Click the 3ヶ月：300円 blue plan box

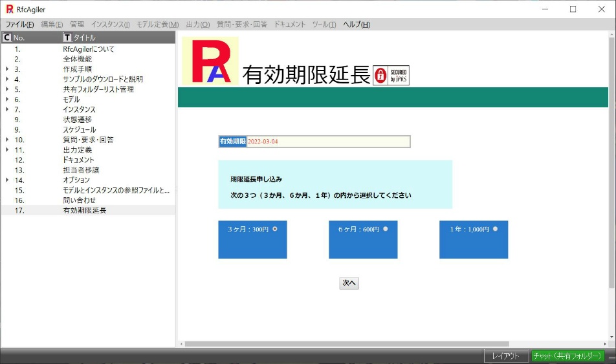click(252, 239)
